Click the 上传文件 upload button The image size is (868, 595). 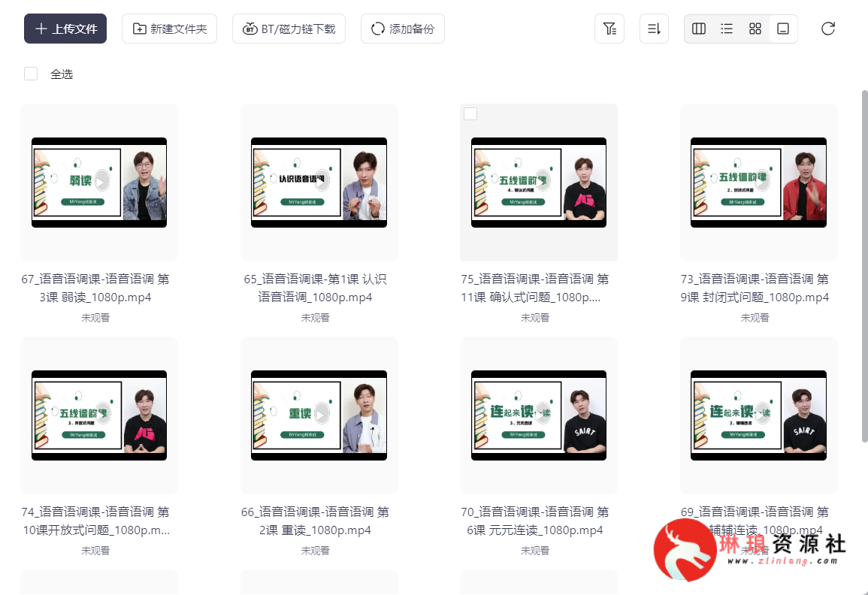pos(65,29)
